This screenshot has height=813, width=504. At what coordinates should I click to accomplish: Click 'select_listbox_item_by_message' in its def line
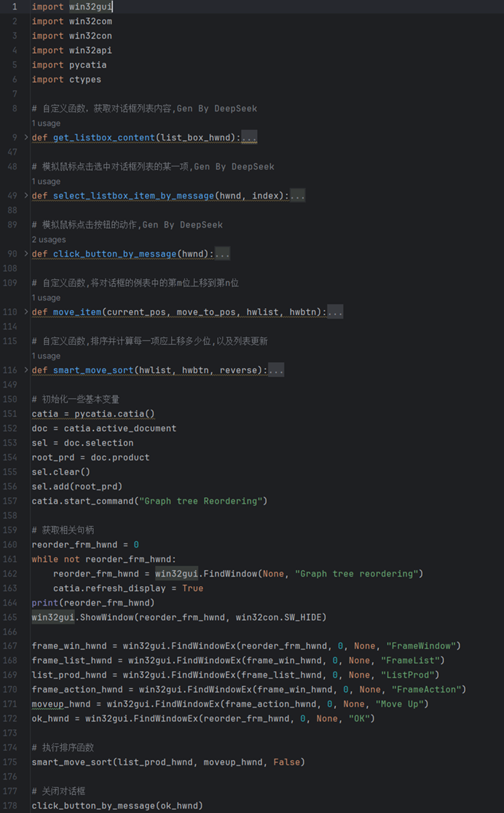(134, 195)
